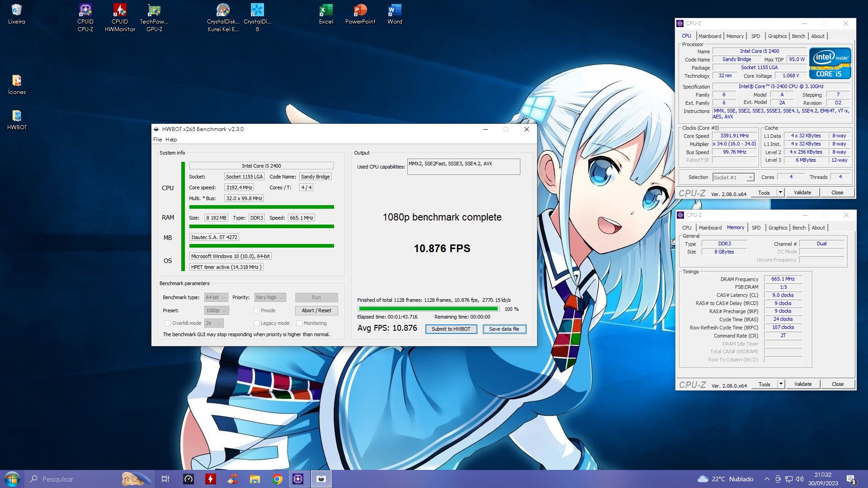Click Close button in upper CPU-Z footer

tap(837, 192)
